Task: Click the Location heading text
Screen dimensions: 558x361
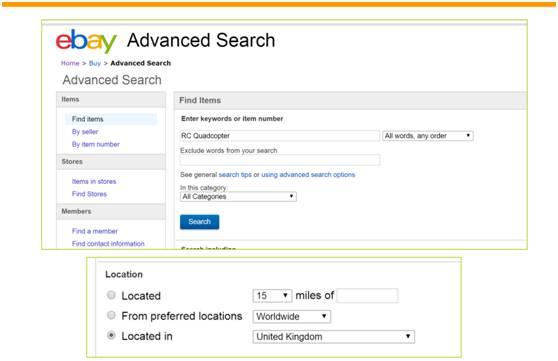Action: [124, 274]
